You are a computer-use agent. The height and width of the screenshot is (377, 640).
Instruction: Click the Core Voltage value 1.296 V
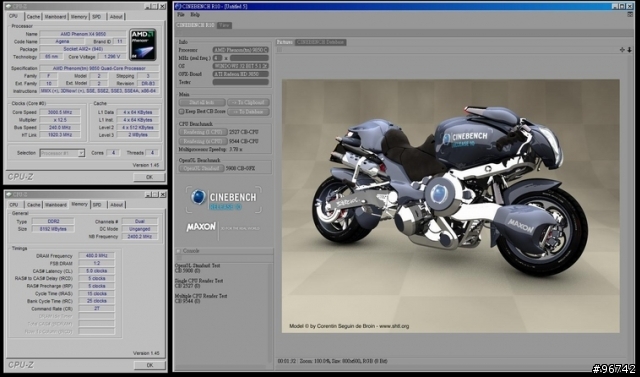coord(112,57)
